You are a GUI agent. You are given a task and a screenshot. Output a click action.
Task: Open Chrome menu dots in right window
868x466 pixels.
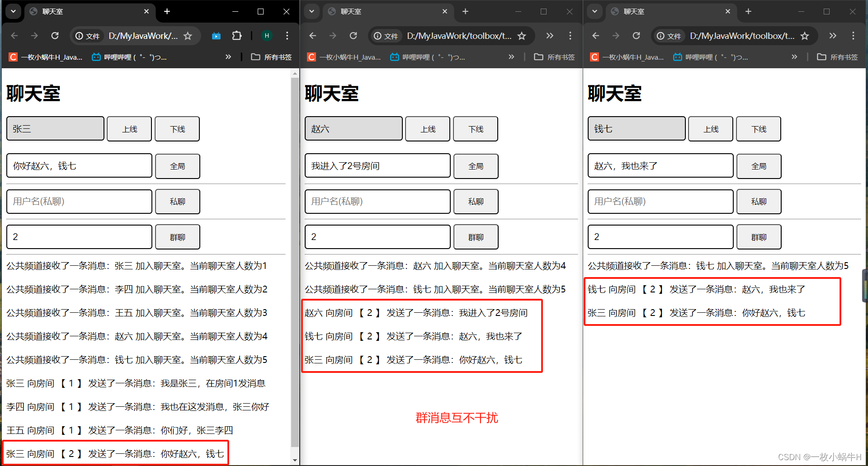point(853,36)
